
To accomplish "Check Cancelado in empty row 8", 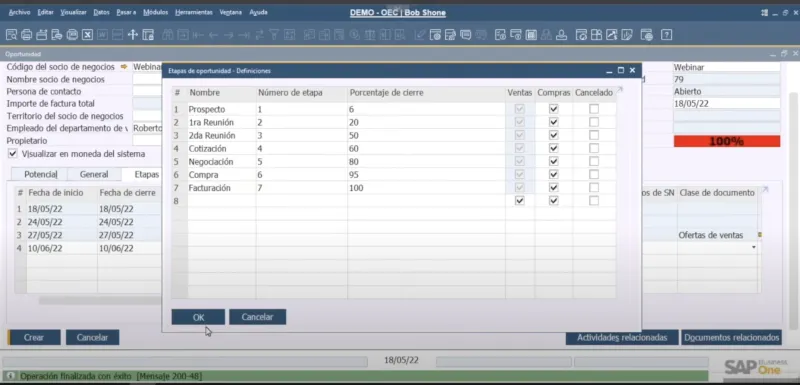I will click(594, 201).
